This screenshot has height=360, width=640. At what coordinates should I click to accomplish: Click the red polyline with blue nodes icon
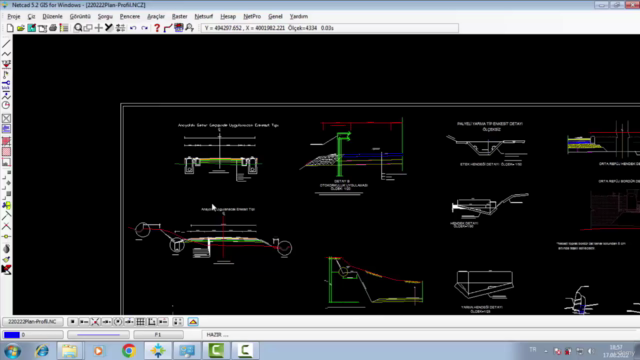point(168,28)
